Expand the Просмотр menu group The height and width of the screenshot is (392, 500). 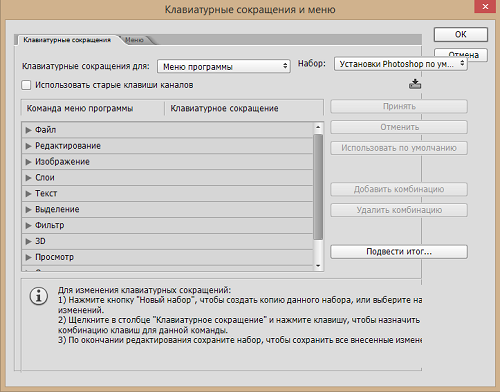pos(28,257)
